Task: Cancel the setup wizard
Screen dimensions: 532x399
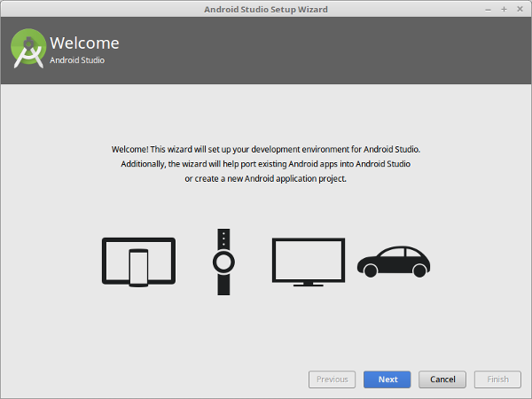Action: point(442,379)
